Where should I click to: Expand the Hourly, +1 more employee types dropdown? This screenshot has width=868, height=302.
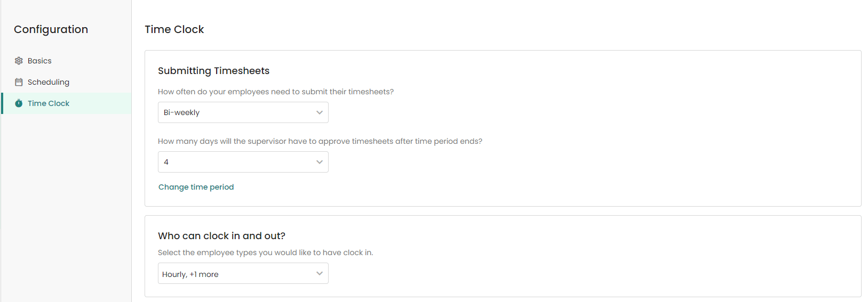pos(235,274)
